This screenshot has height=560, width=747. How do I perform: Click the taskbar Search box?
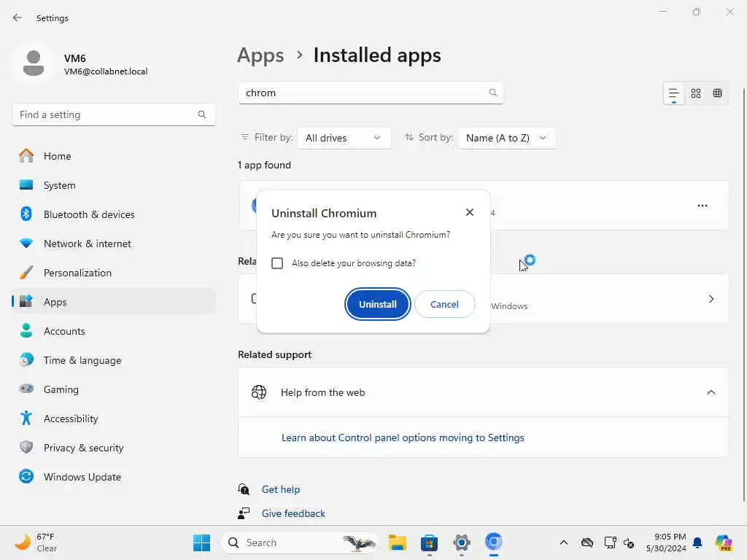(x=299, y=542)
